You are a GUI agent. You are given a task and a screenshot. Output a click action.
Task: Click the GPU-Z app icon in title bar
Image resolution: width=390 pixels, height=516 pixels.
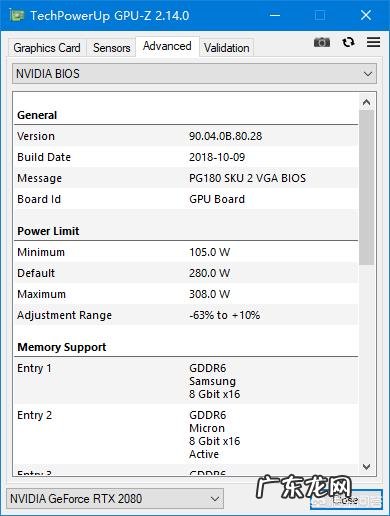(16, 15)
